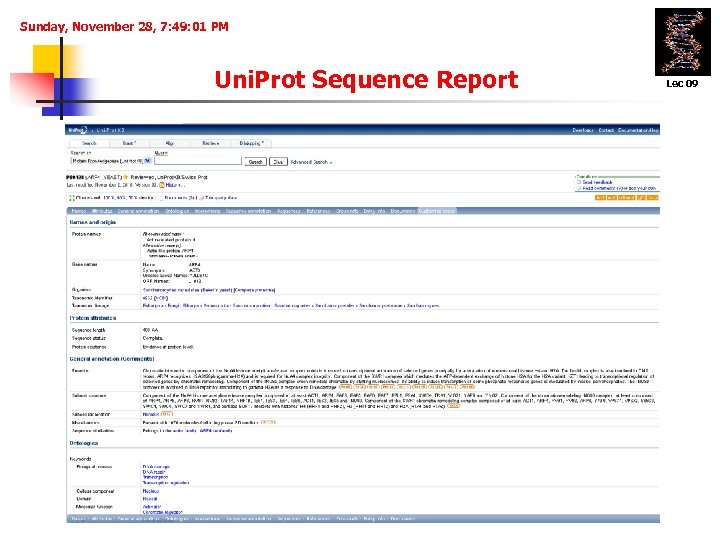This screenshot has height=540, width=720.
Task: Click Customize order in the section bar
Action: [x=437, y=211]
